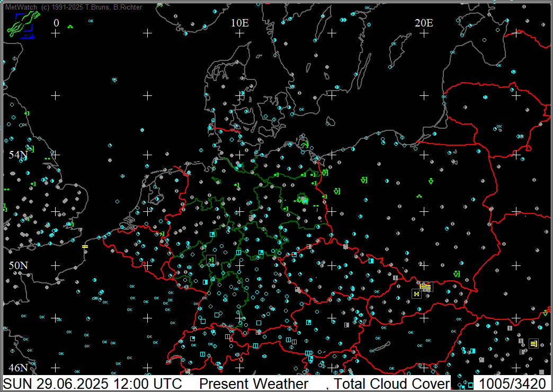
Task: Click the 46N latitude label
Action: tap(19, 368)
